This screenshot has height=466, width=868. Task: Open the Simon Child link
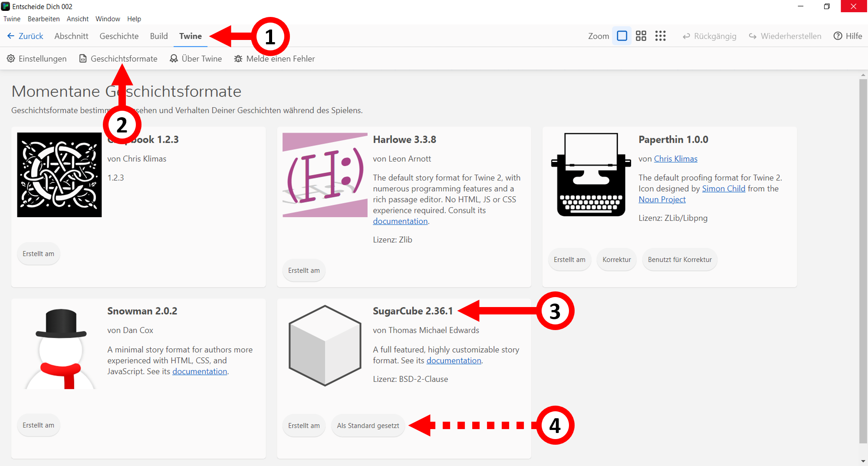coord(723,188)
